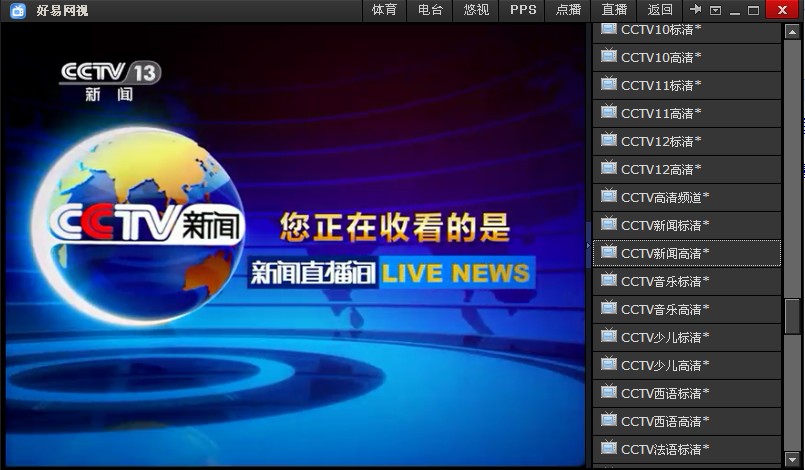Click TV icon beside CCTV音乐高清
The width and height of the screenshot is (805, 470).
pos(608,307)
